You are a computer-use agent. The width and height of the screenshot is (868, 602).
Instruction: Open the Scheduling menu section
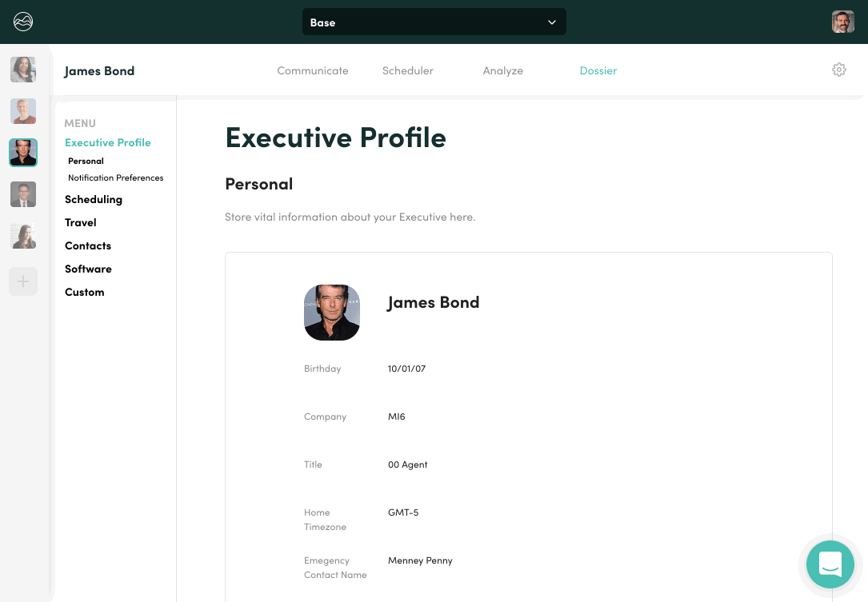point(94,200)
